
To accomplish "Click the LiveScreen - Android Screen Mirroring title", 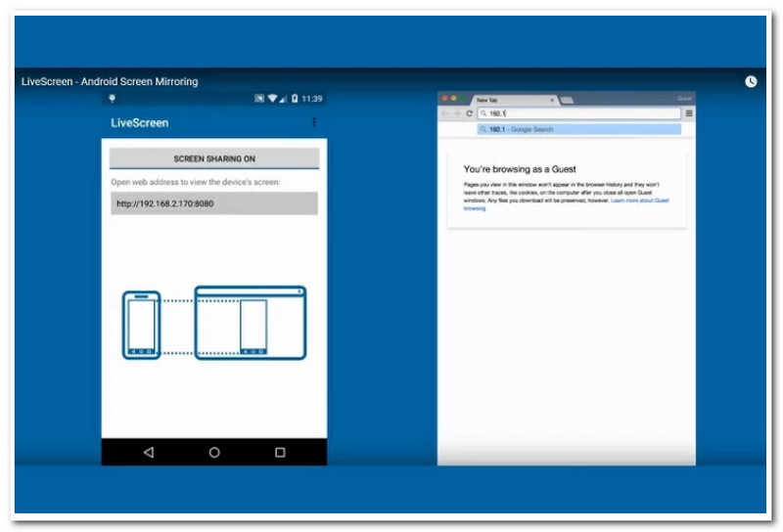I will pyautogui.click(x=110, y=81).
